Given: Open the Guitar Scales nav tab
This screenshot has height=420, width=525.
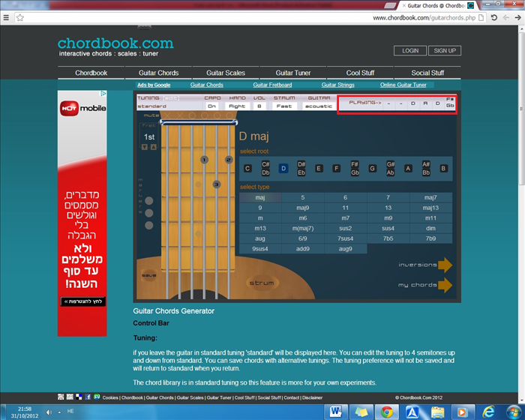Looking at the screenshot, I should [x=226, y=73].
